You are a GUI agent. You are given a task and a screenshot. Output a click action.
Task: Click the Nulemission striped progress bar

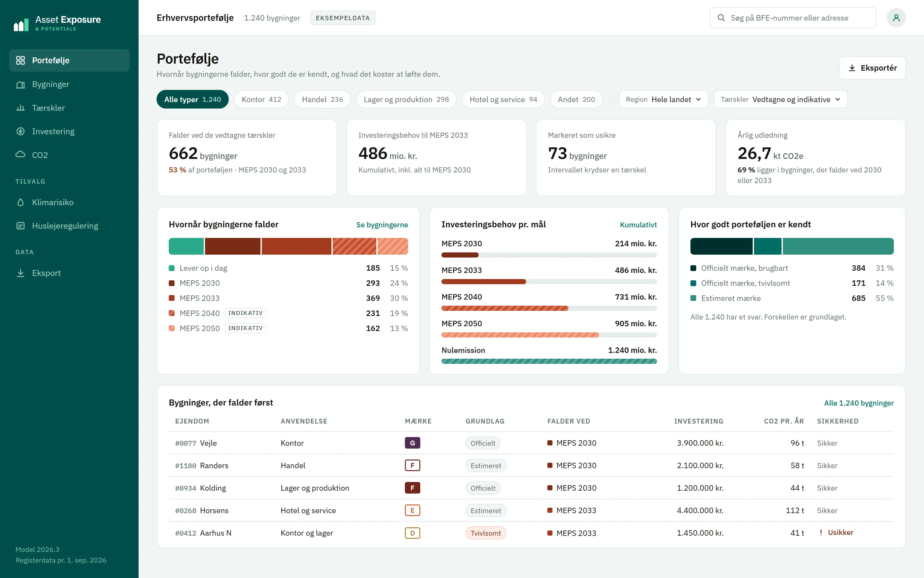[x=549, y=361]
